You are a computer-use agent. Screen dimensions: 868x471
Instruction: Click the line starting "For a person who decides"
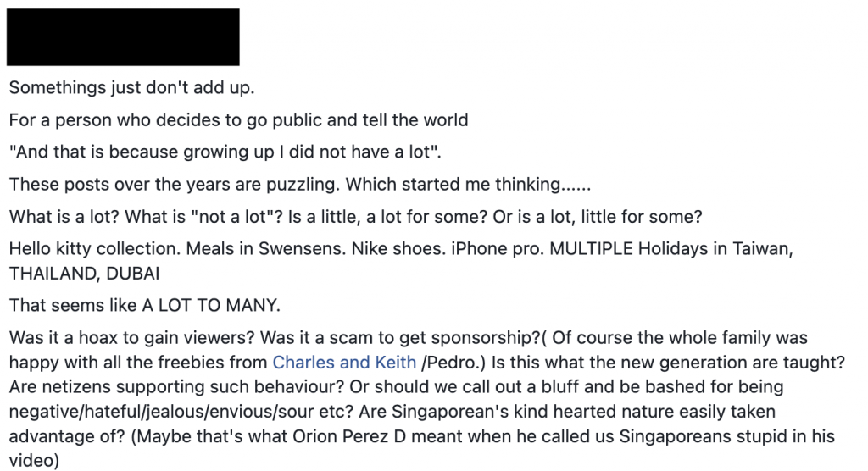[x=238, y=119]
